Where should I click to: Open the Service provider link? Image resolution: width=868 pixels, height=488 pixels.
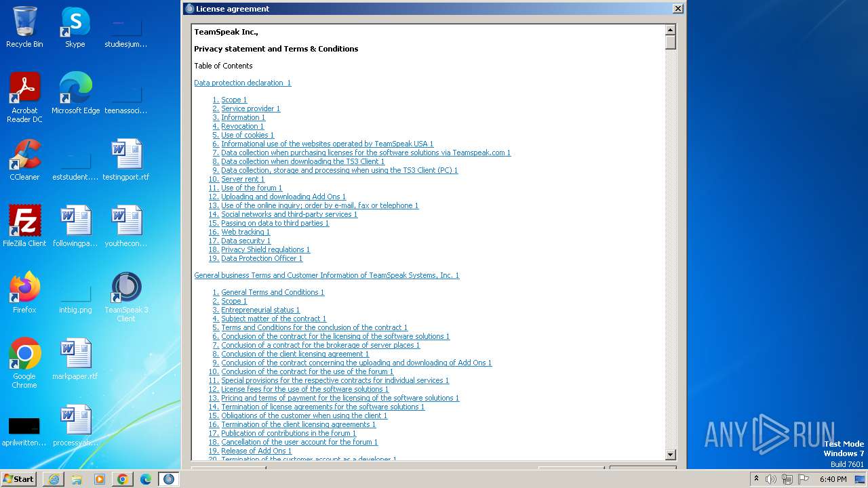coord(250,108)
